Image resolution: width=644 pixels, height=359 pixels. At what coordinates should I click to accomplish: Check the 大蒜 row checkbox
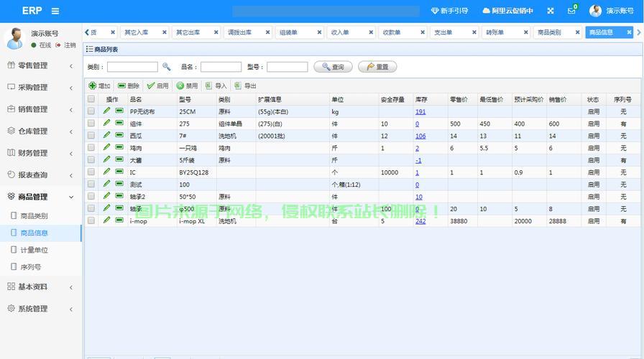coord(91,159)
